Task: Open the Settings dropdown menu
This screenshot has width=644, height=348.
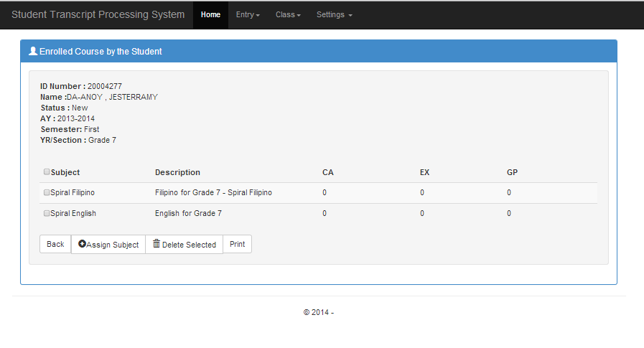Action: pyautogui.click(x=335, y=15)
